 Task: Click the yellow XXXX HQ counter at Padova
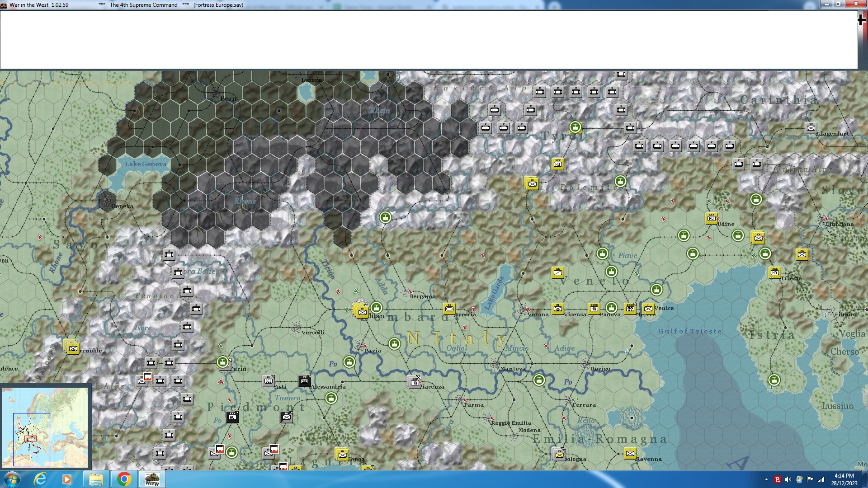click(x=594, y=309)
